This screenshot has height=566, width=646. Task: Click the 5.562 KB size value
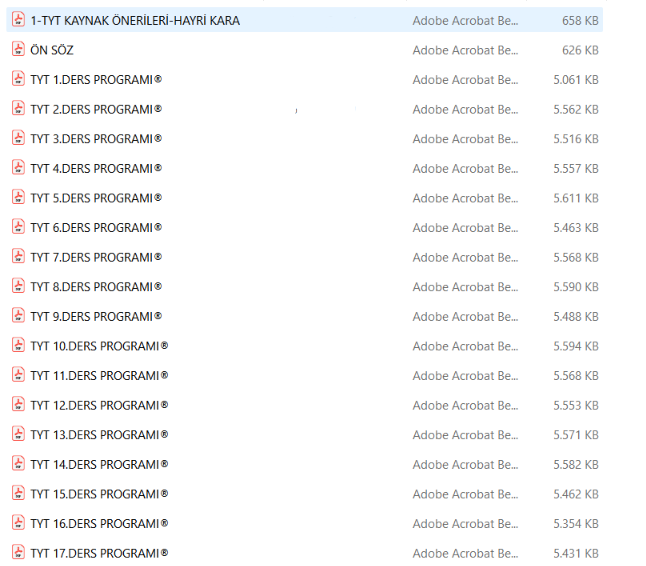(576, 110)
